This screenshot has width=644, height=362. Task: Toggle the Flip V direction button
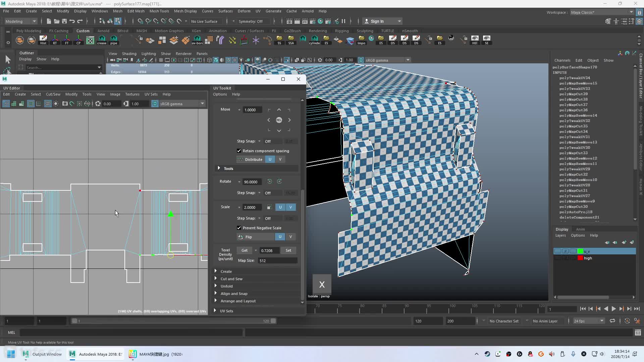(290, 237)
